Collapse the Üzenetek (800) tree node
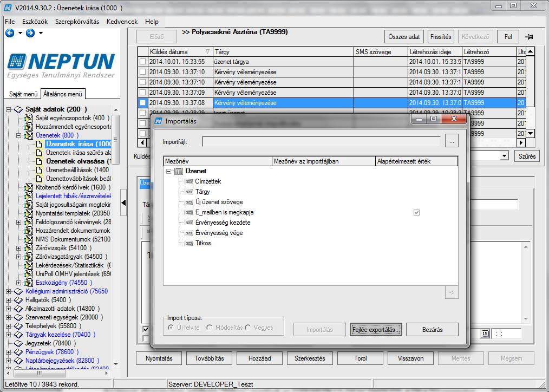Viewport: 549px width, 392px height. point(19,135)
